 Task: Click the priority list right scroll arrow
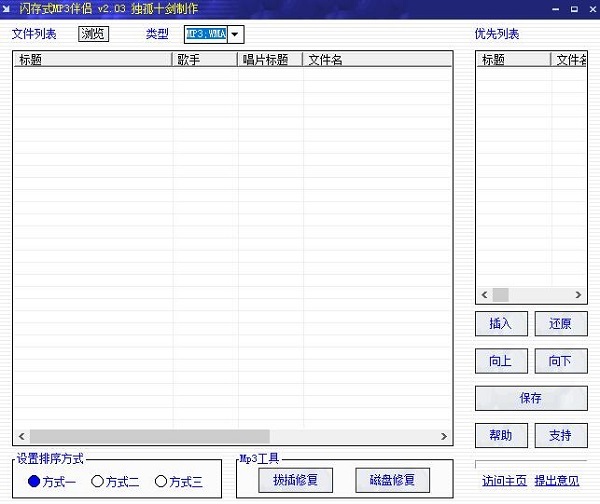click(x=578, y=295)
